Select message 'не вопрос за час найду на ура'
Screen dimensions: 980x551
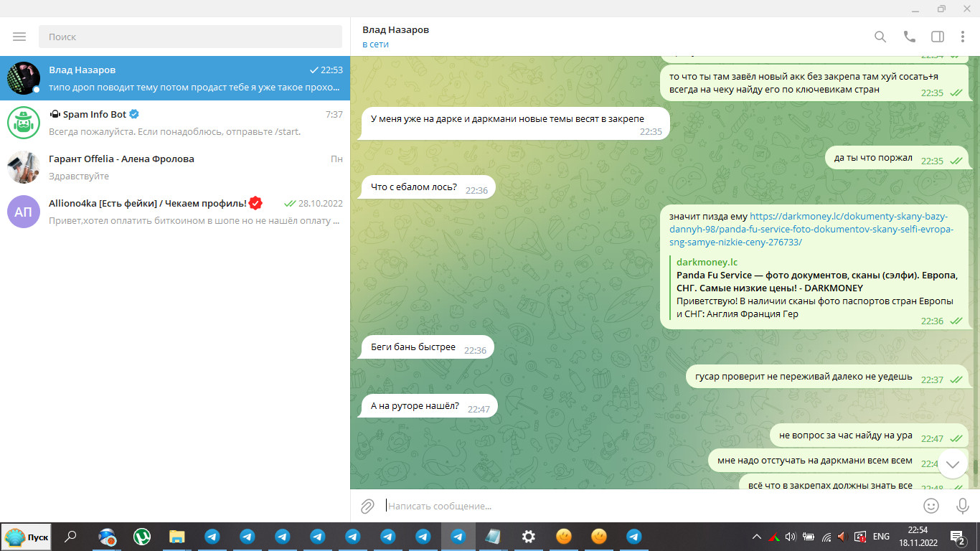(869, 435)
